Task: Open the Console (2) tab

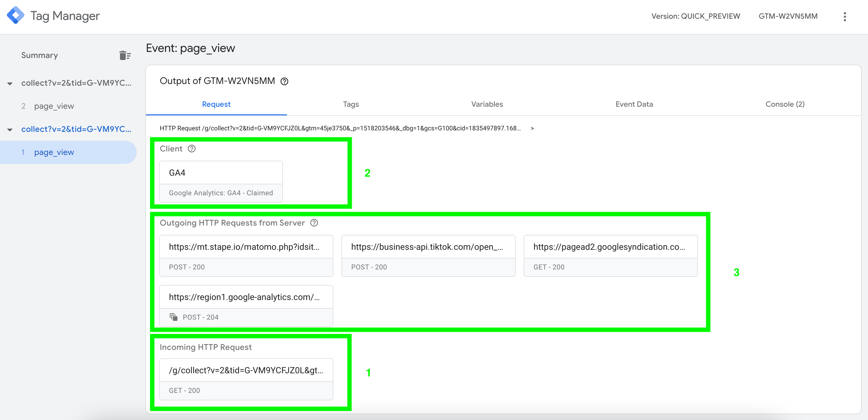Action: pyautogui.click(x=785, y=104)
